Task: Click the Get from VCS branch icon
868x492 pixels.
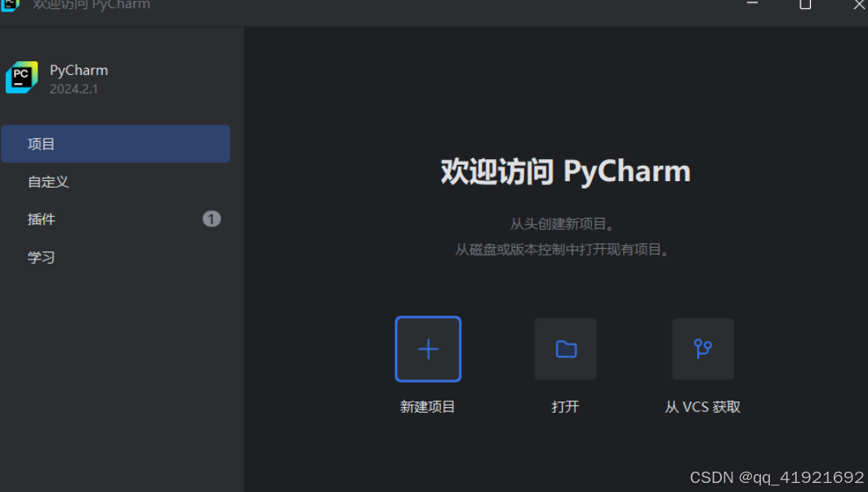Action: pyautogui.click(x=703, y=349)
